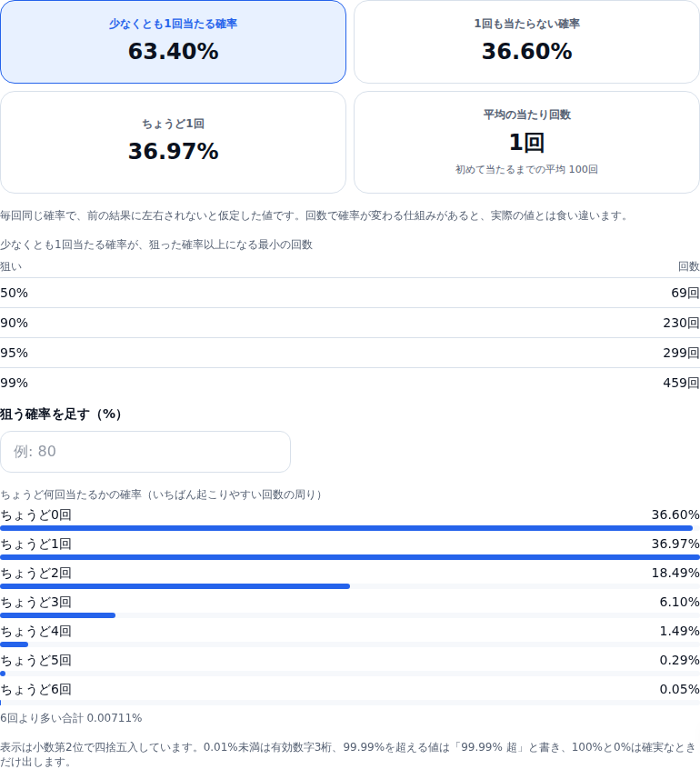The image size is (700, 769).
Task: Click the target probability input field
Action: click(145, 452)
